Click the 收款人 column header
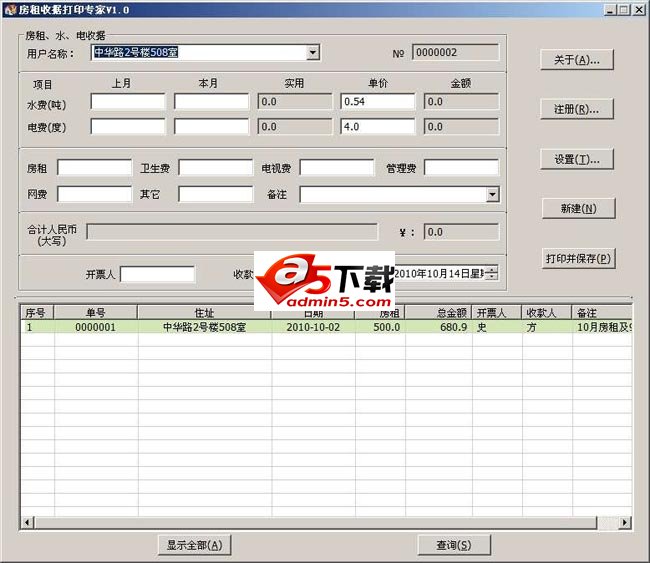Screen dimensions: 650x563 [x=547, y=313]
